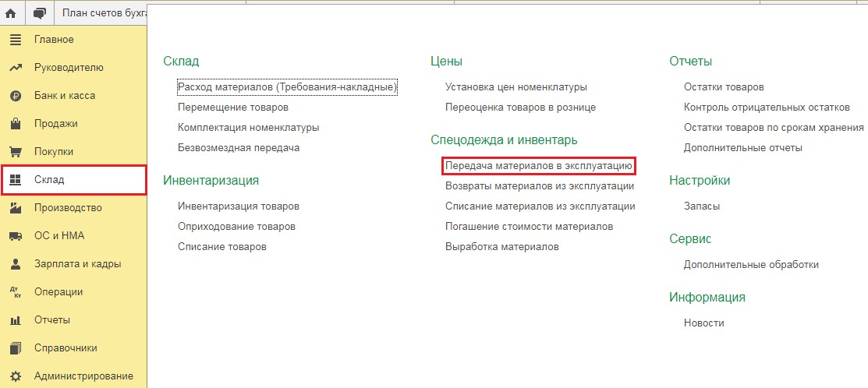This screenshot has width=868, height=388.
Task: Open Установка цен номенклатуры
Action: pyautogui.click(x=515, y=87)
